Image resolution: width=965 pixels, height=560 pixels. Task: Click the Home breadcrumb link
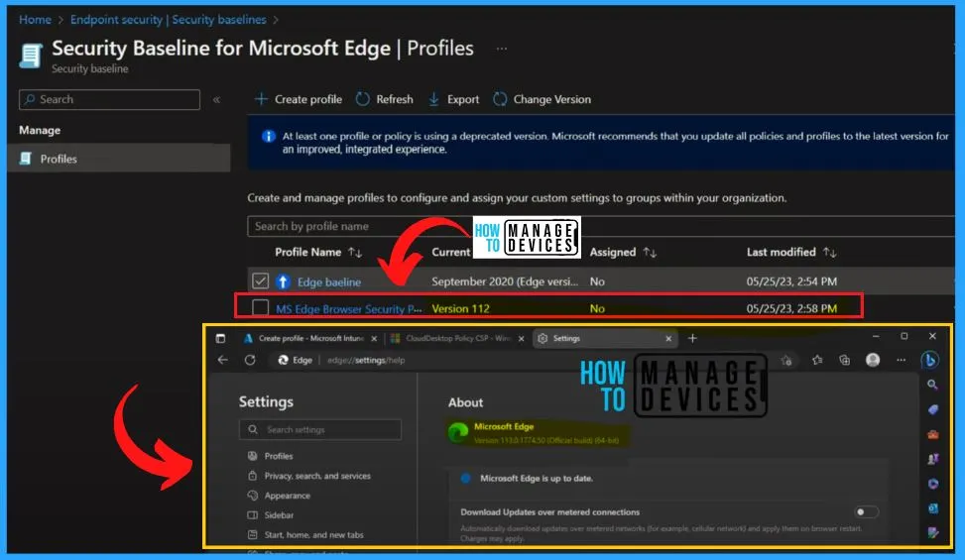coord(35,20)
